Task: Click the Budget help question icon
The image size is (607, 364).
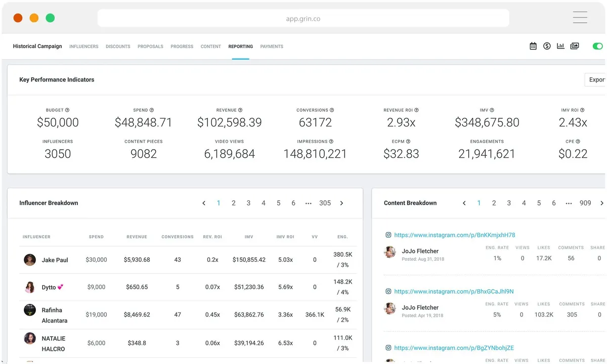Action: tap(67, 110)
